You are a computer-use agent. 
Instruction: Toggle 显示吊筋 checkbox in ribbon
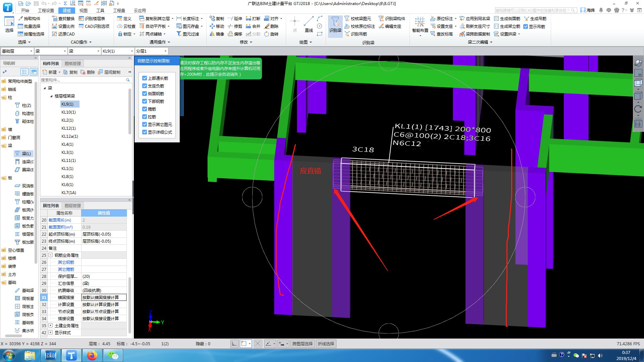pyautogui.click(x=526, y=26)
